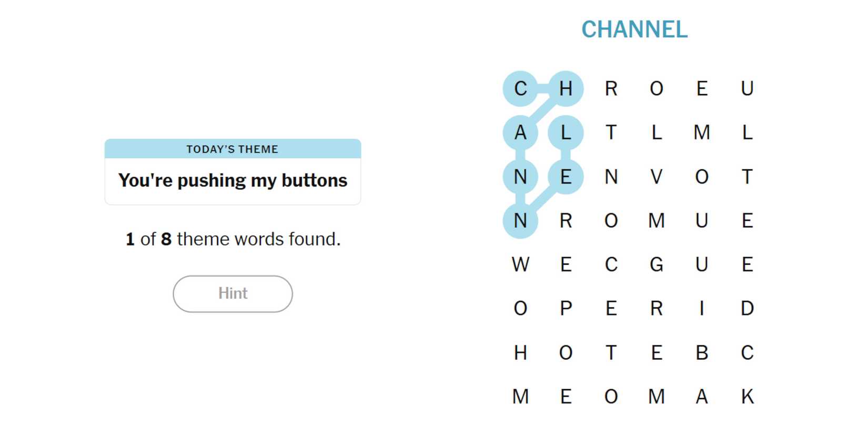This screenshot has width=868, height=434.
Task: Select the letter T between two L's
Action: 611,133
